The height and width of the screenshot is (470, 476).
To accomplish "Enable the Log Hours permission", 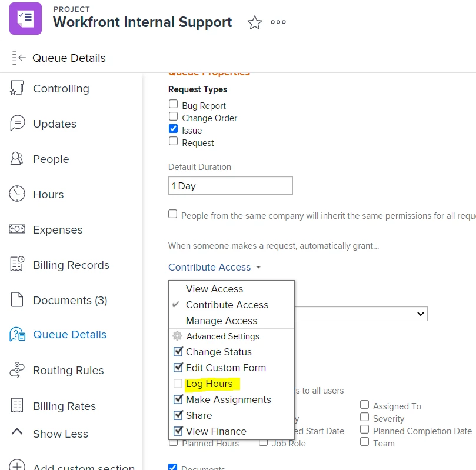I will (178, 384).
